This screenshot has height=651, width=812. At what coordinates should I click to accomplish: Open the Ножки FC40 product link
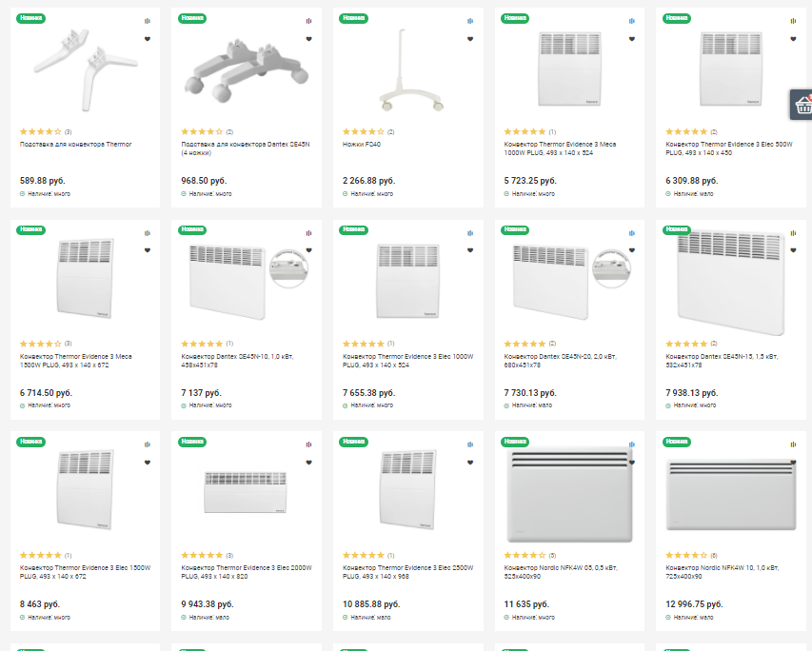(x=362, y=145)
